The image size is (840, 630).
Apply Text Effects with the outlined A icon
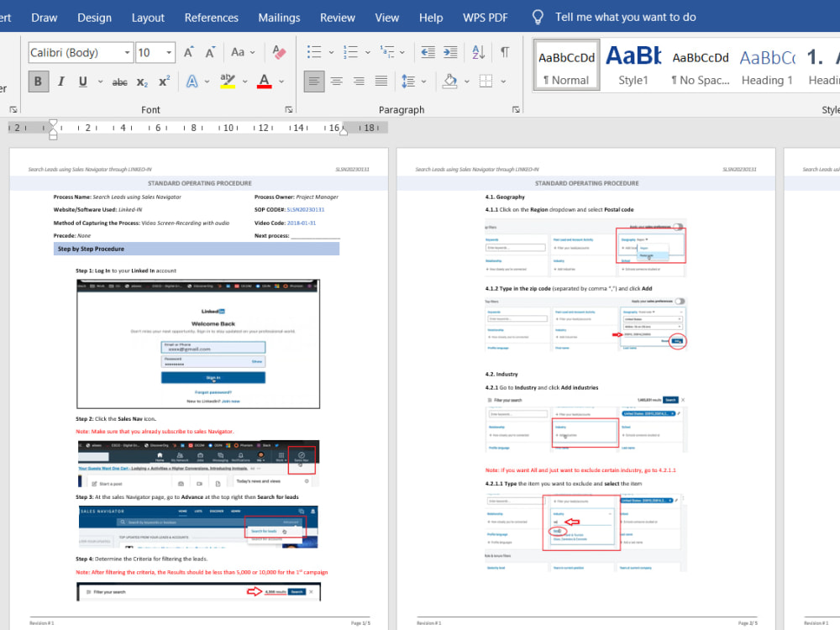[192, 81]
